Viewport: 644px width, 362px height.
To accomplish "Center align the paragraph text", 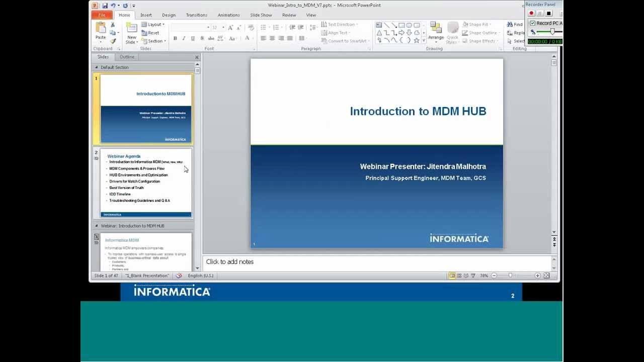I will tap(272, 39).
